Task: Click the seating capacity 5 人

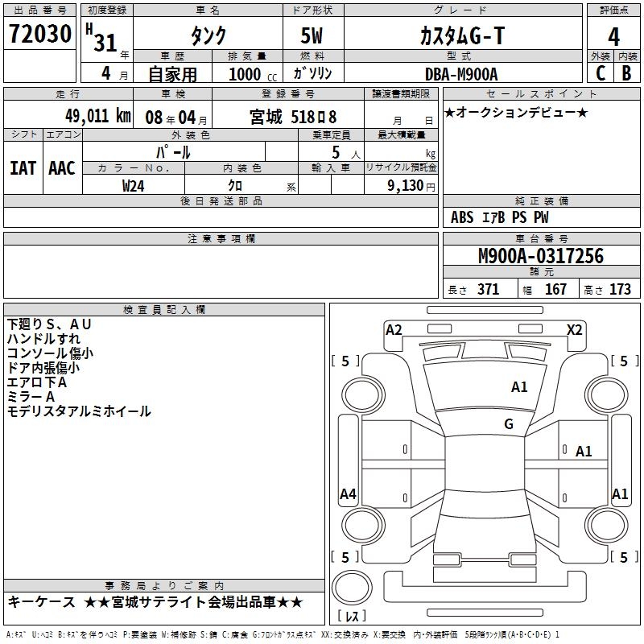Action: (x=345, y=153)
